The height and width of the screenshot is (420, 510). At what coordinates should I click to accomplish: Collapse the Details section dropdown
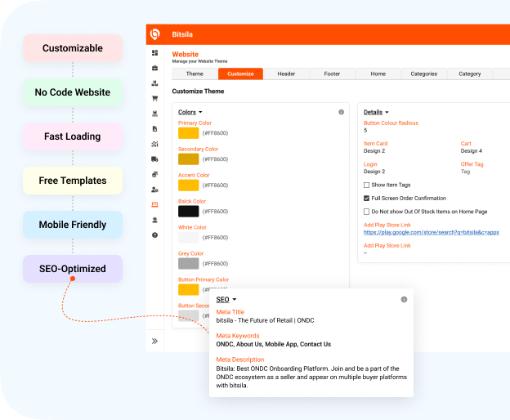(376, 112)
